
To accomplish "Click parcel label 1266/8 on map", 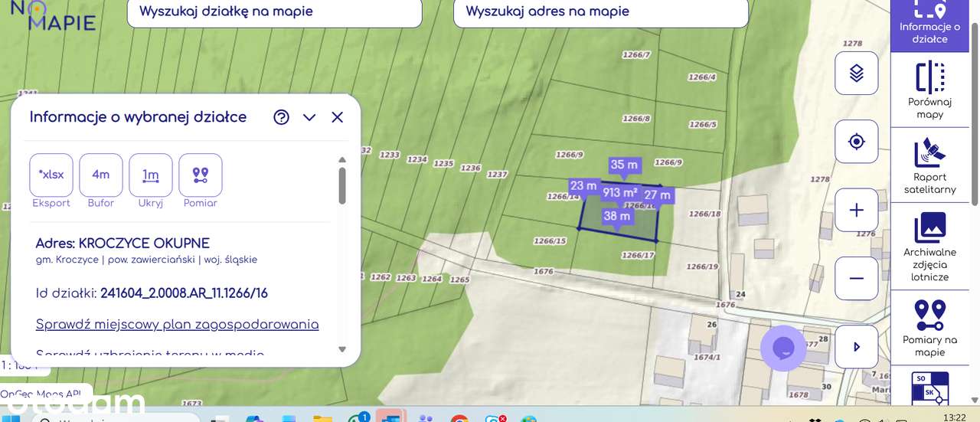I will click(636, 119).
